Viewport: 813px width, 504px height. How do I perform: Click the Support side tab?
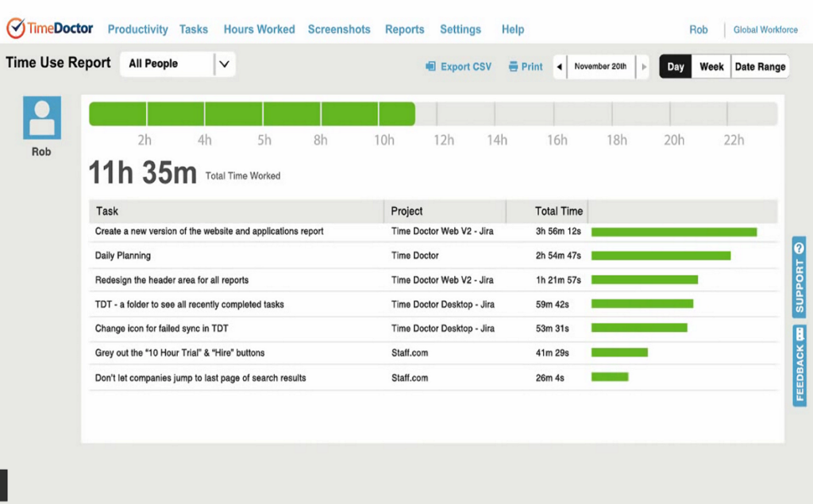pyautogui.click(x=799, y=277)
